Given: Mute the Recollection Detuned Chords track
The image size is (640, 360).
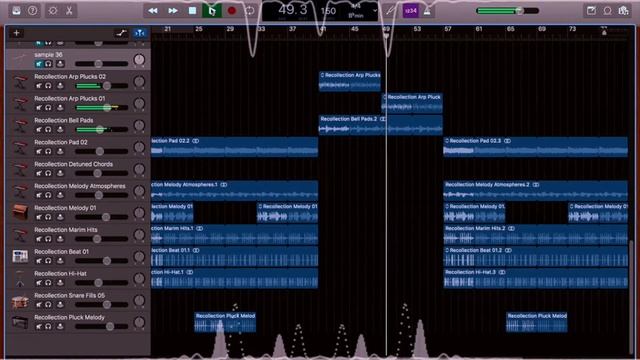Looking at the screenshot, I should 39,173.
